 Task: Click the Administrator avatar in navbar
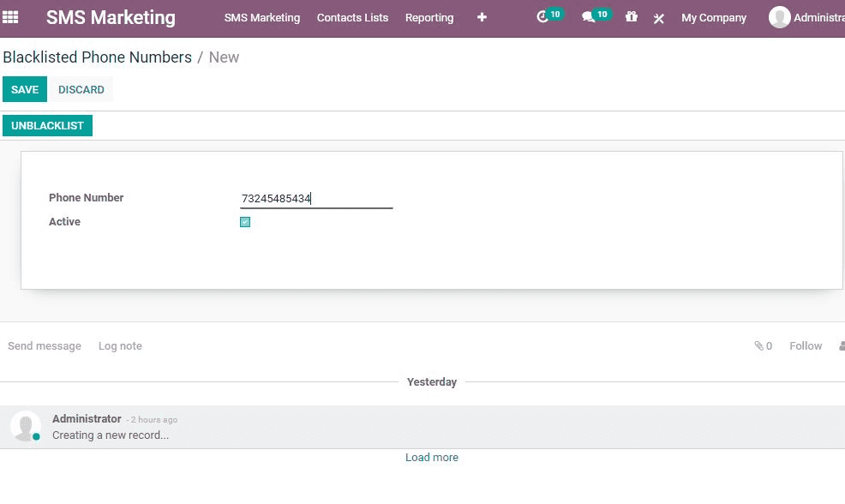pyautogui.click(x=779, y=17)
